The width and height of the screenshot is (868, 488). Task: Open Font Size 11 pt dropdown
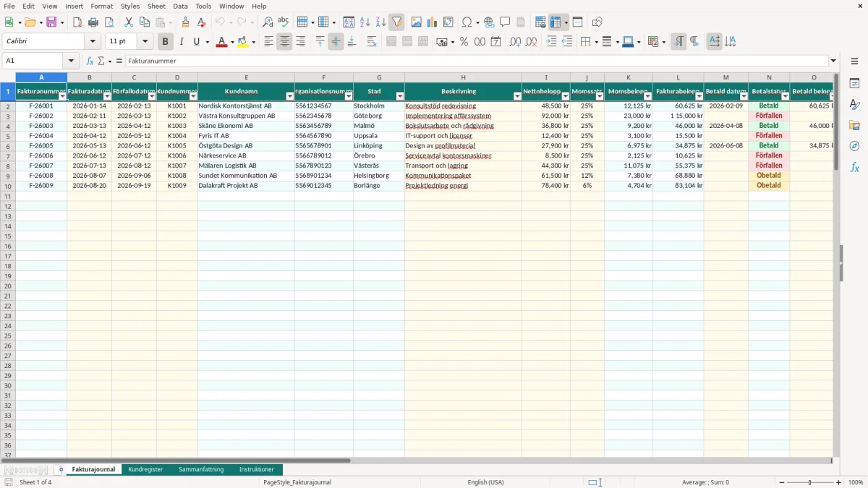click(145, 42)
